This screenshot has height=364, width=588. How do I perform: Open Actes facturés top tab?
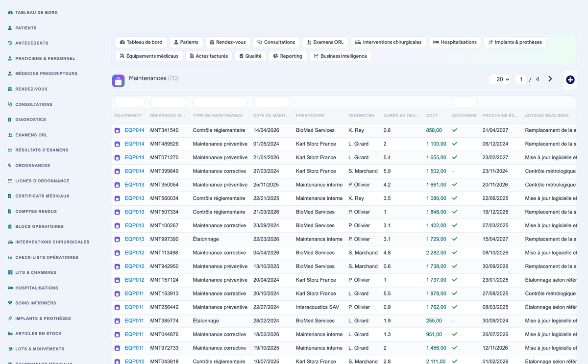(x=209, y=56)
